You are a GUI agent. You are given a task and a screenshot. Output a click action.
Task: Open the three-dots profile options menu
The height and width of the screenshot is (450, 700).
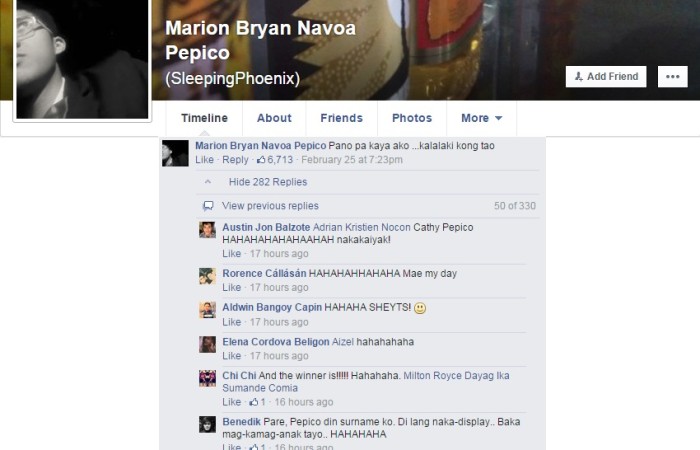(673, 77)
